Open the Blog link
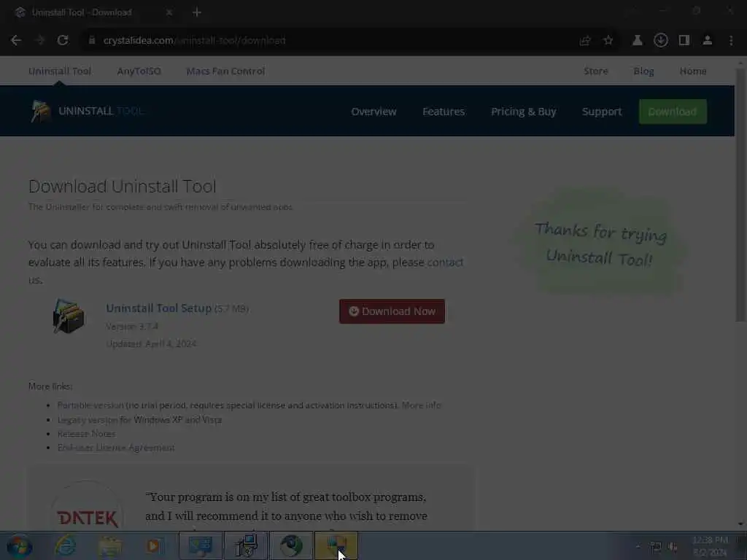Viewport: 747px width, 560px height. (x=643, y=71)
